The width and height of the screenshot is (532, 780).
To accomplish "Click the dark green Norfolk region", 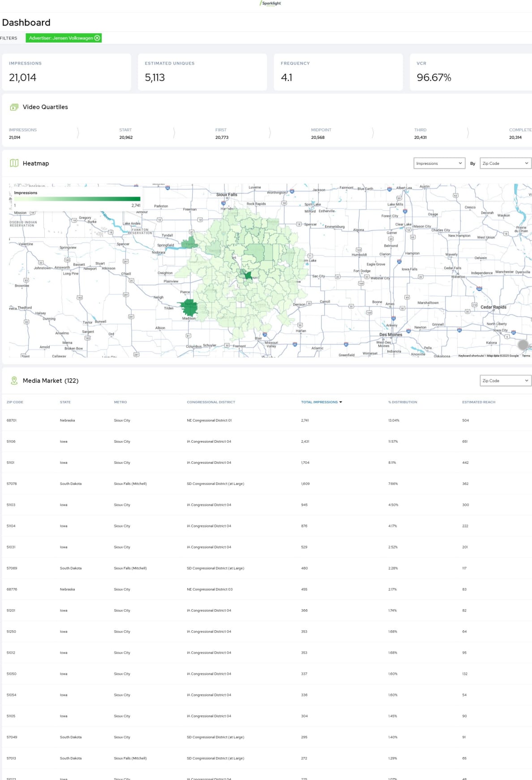I will pos(190,308).
